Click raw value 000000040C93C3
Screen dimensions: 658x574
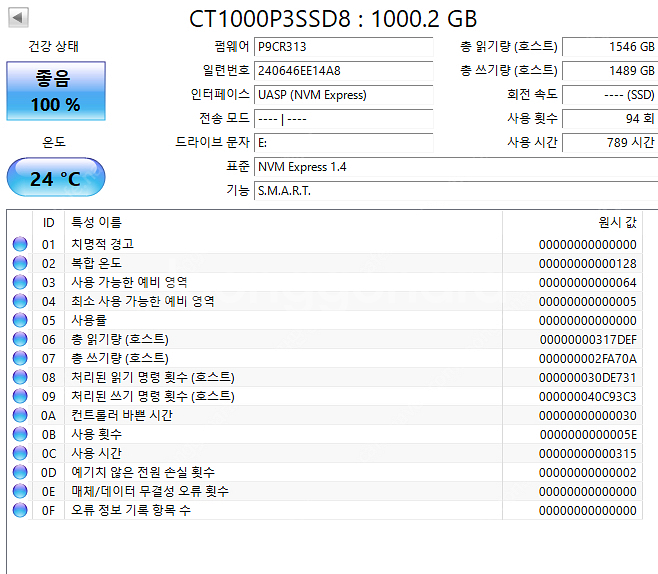(x=588, y=397)
